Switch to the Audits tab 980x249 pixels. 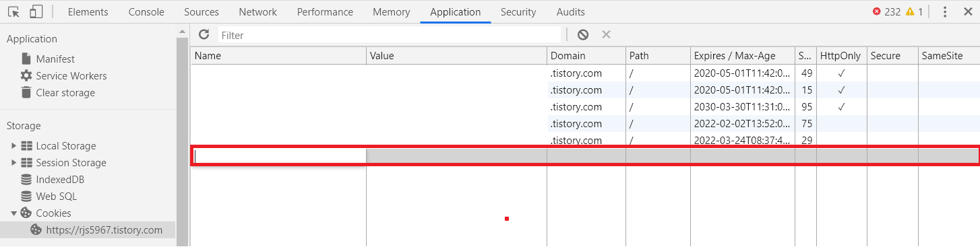[571, 12]
